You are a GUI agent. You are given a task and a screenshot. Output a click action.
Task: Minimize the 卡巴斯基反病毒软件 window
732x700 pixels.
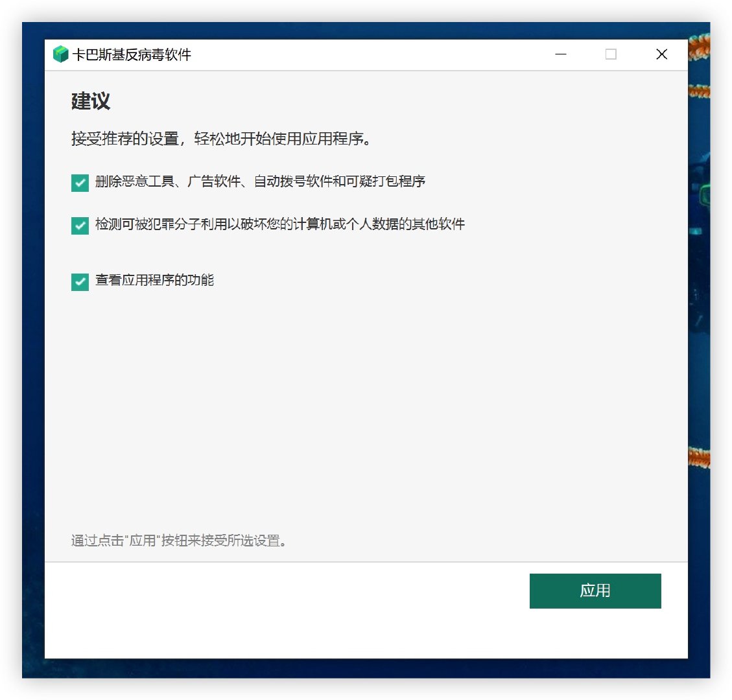(x=560, y=54)
